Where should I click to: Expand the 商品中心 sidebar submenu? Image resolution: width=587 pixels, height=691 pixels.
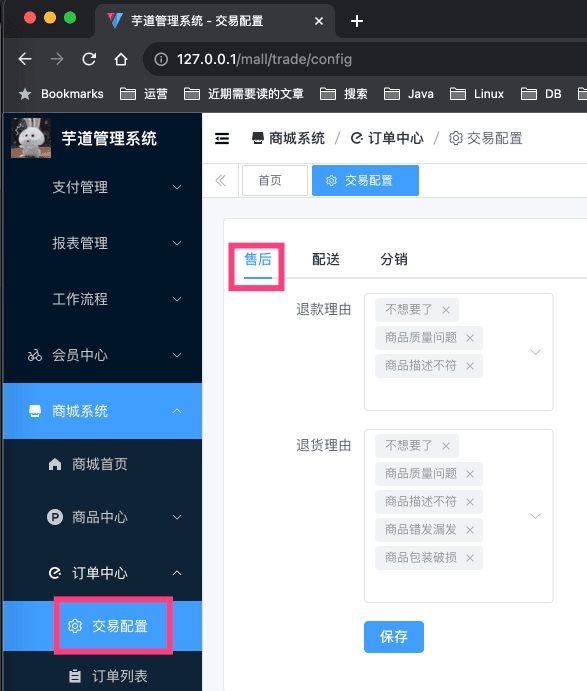tap(103, 517)
